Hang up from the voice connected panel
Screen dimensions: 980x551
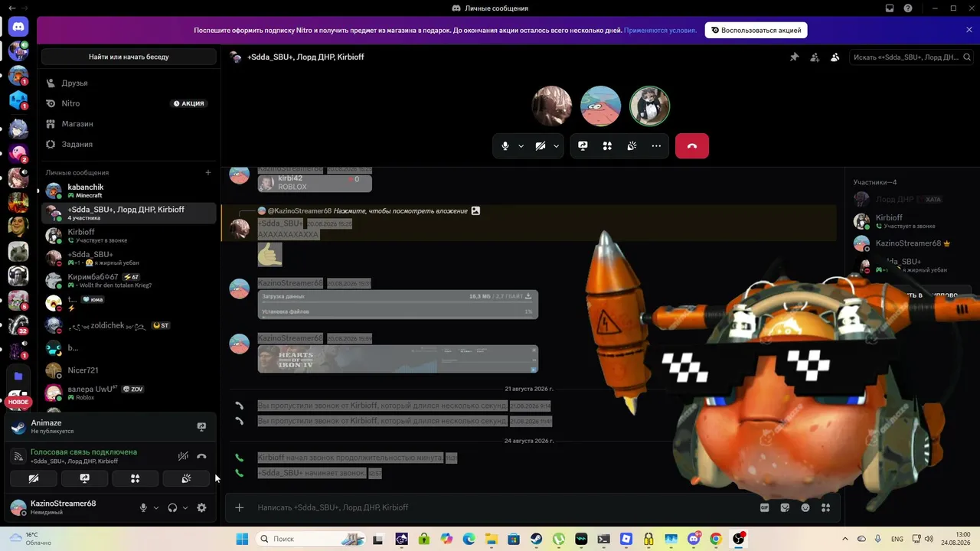(x=201, y=456)
